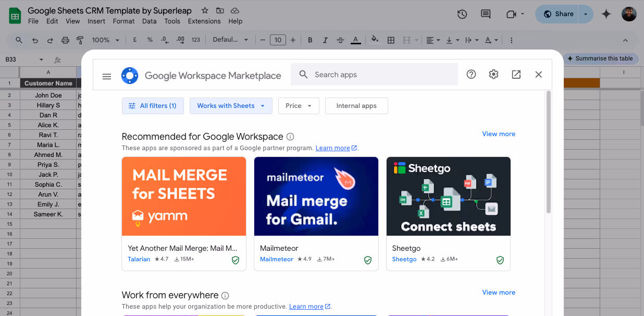The height and width of the screenshot is (316, 644).
Task: Click the Google Workspace Marketplace logo
Action: (130, 76)
